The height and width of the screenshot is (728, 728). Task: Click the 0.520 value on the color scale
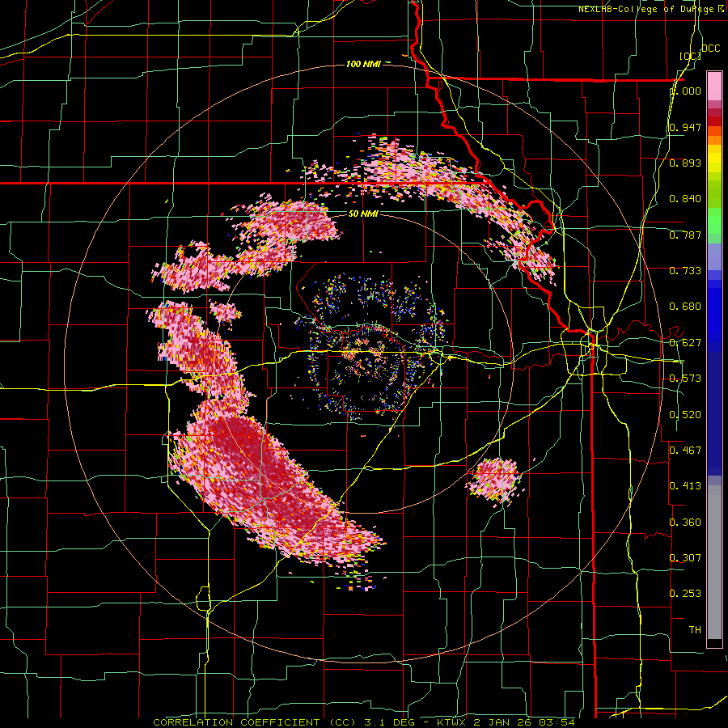pos(685,415)
